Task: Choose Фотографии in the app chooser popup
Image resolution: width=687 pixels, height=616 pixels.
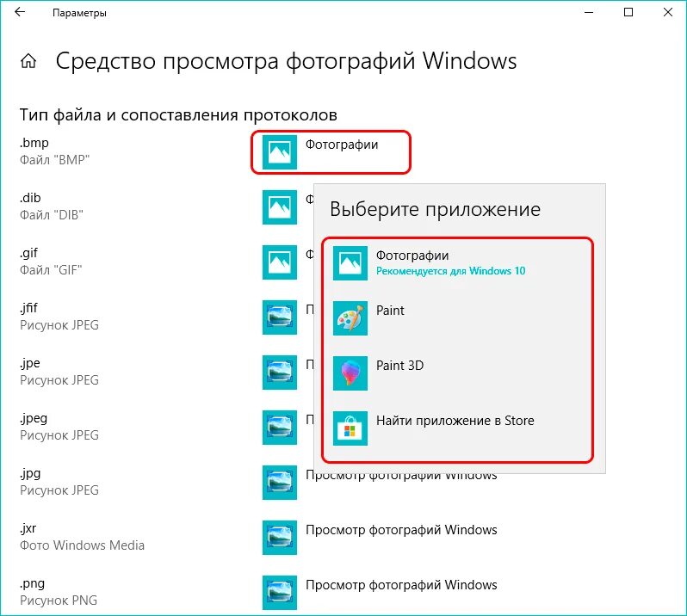Action: pyautogui.click(x=457, y=263)
